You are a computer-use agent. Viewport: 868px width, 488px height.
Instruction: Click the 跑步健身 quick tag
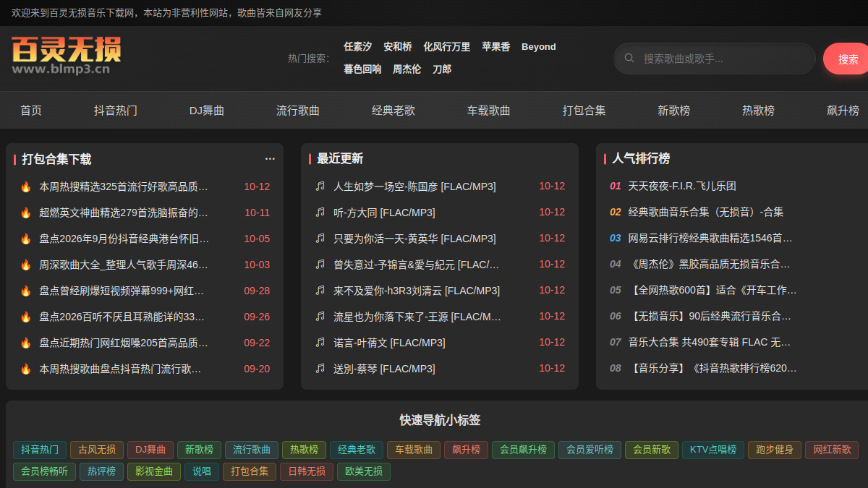click(x=775, y=450)
